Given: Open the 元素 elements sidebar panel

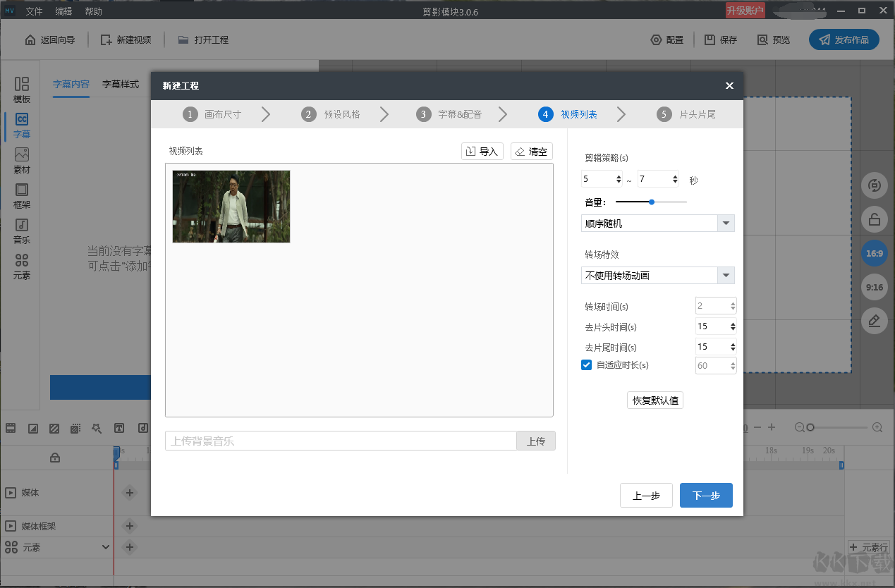Looking at the screenshot, I should (22, 266).
